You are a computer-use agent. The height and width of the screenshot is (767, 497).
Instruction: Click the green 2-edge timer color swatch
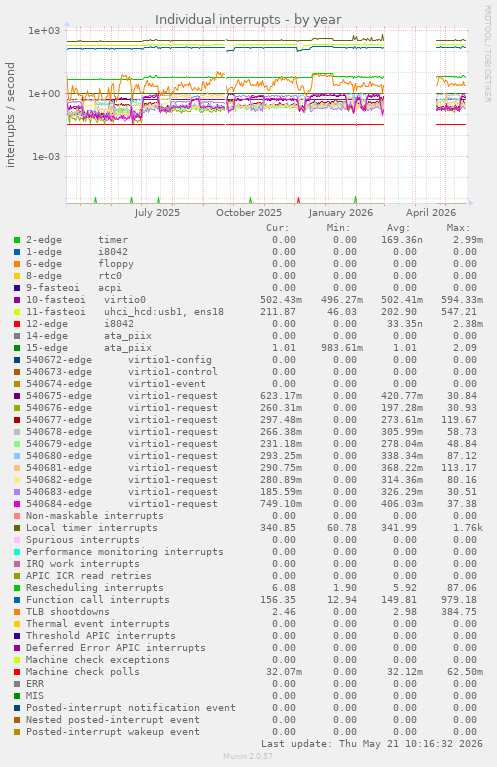click(x=17, y=240)
